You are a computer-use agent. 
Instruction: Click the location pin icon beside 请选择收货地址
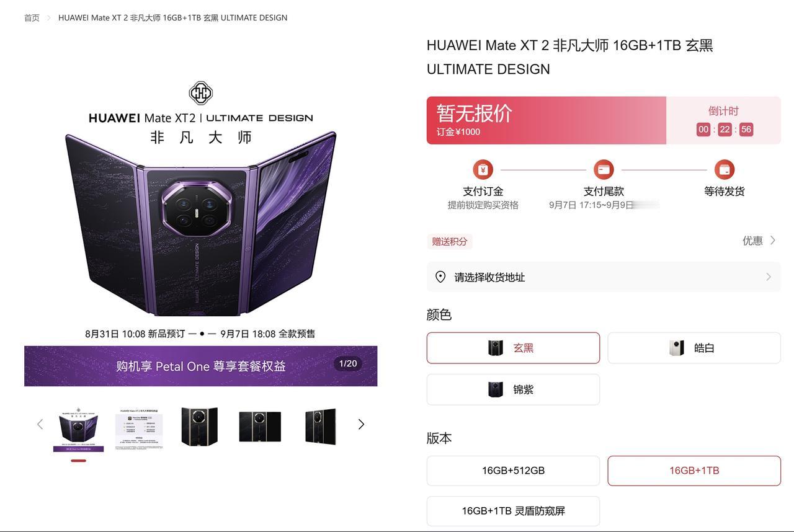tap(440, 277)
